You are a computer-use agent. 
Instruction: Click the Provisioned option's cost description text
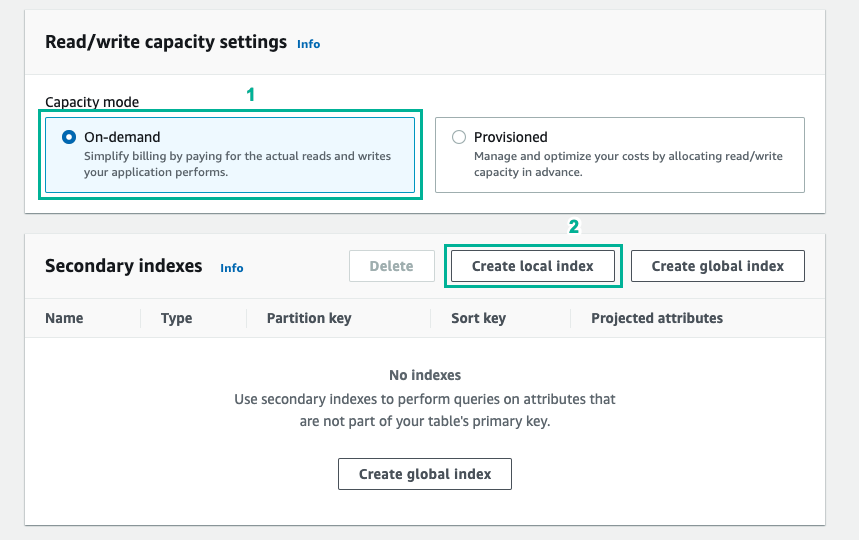tap(627, 164)
